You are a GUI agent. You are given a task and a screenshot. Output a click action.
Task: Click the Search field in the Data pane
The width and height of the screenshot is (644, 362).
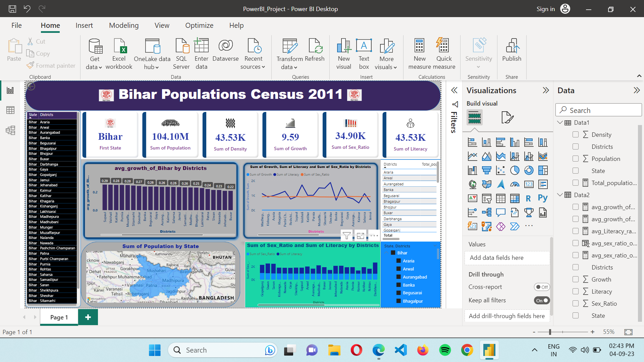(598, 110)
